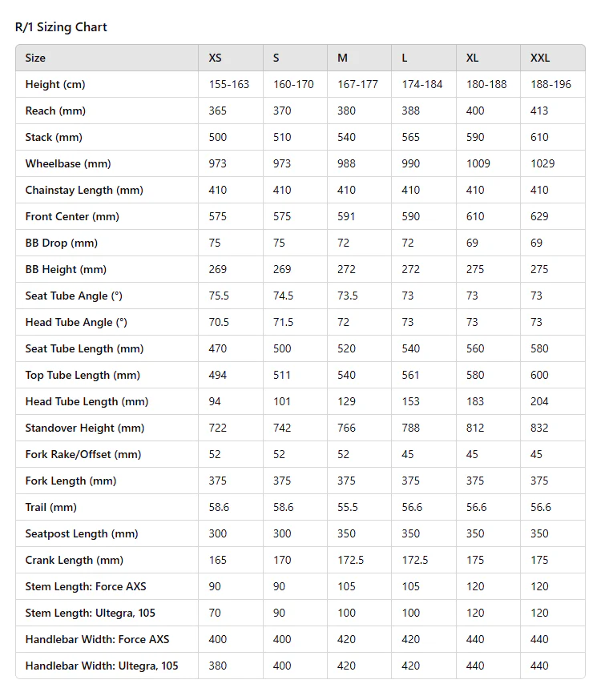The width and height of the screenshot is (613, 700).
Task: Click the 'R/1 Sizing Chart' title
Action: [61, 27]
